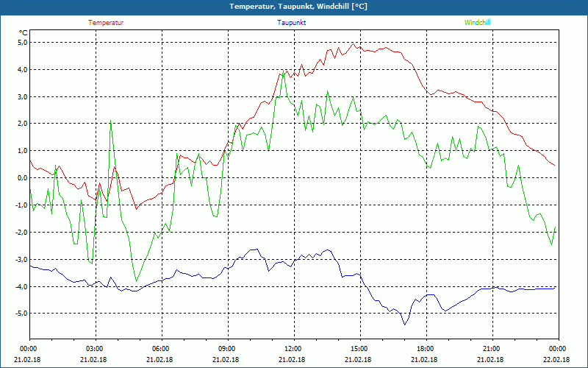Click the chart title 'Temperatur, Taupunkt, Windchill [°C]'
This screenshot has width=588, height=368.
pyautogui.click(x=298, y=7)
